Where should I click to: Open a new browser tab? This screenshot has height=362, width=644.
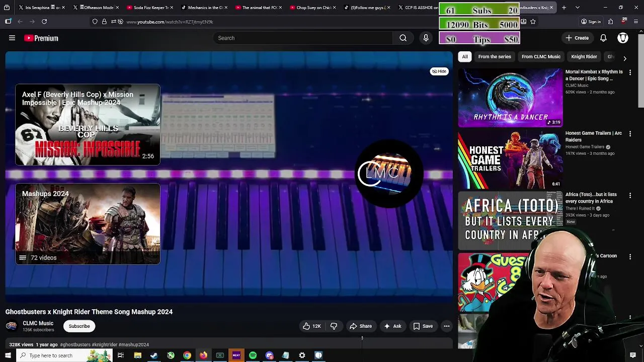coord(564,8)
